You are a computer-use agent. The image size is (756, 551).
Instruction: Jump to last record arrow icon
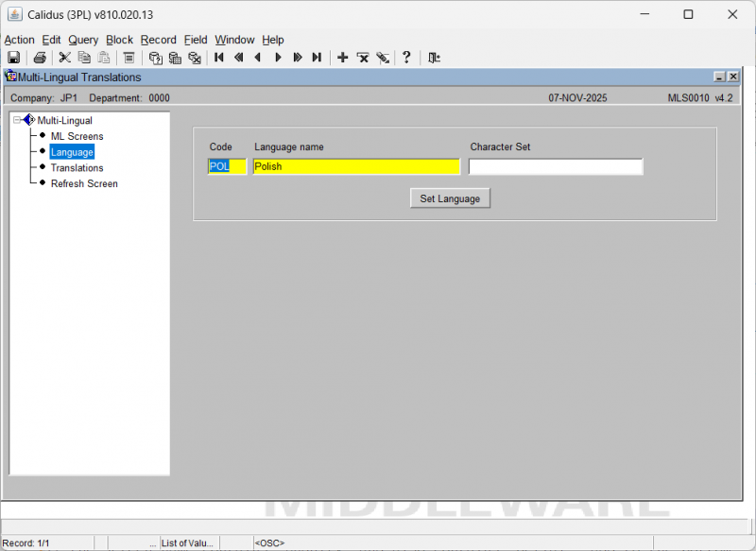click(x=317, y=58)
